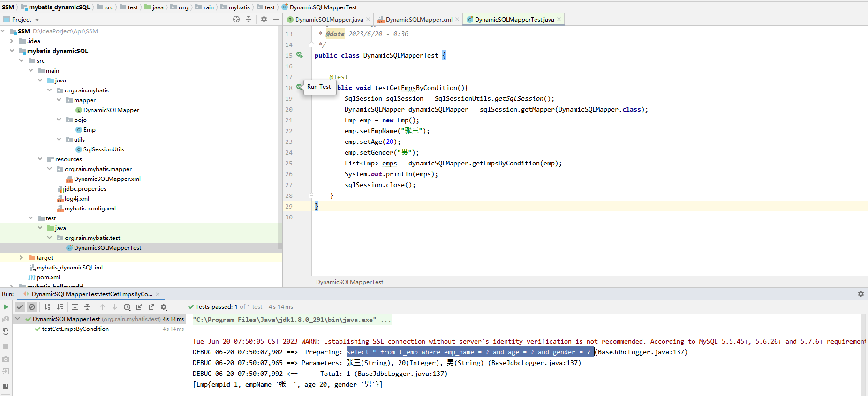Close the DynamicSQLMapper.java tab

[368, 19]
